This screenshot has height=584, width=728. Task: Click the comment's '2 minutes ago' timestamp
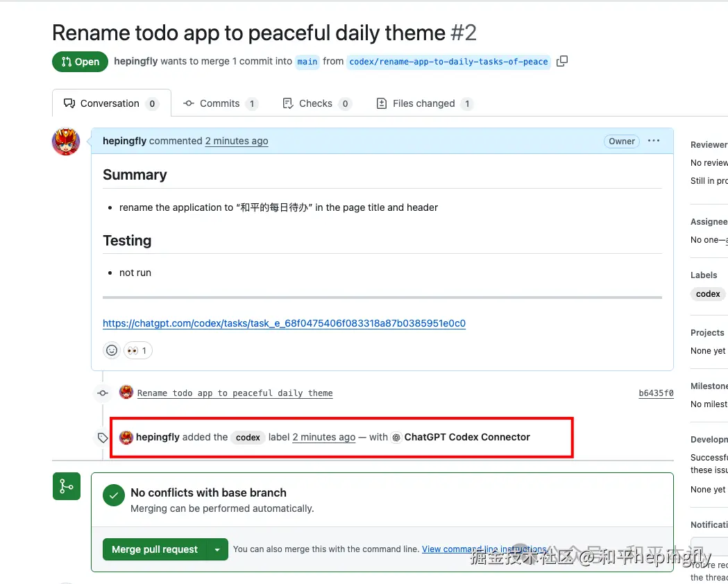(x=237, y=141)
